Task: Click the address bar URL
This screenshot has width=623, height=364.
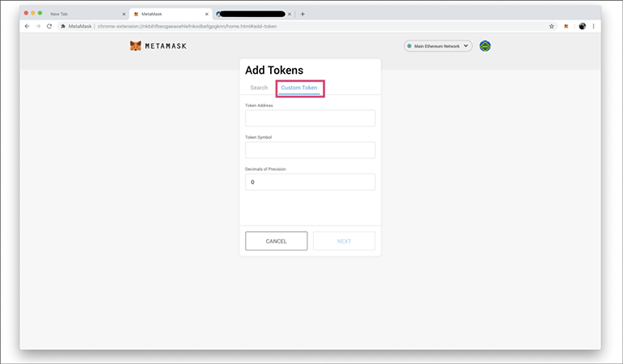Action: [187, 26]
